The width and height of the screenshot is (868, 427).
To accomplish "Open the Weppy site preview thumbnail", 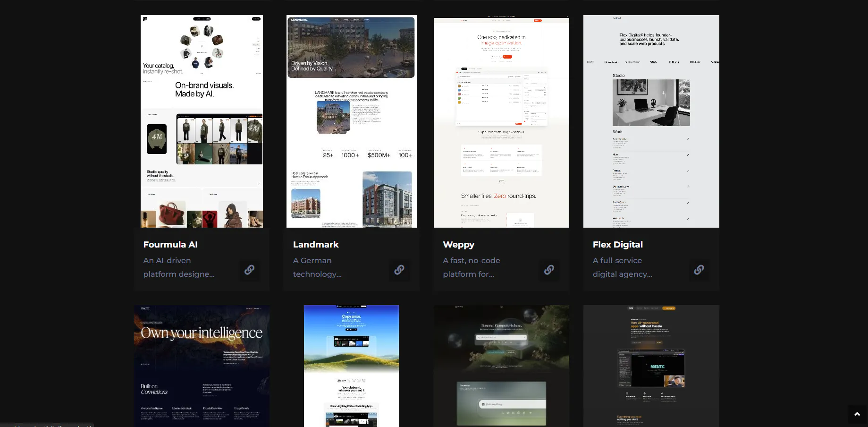I will (x=501, y=121).
